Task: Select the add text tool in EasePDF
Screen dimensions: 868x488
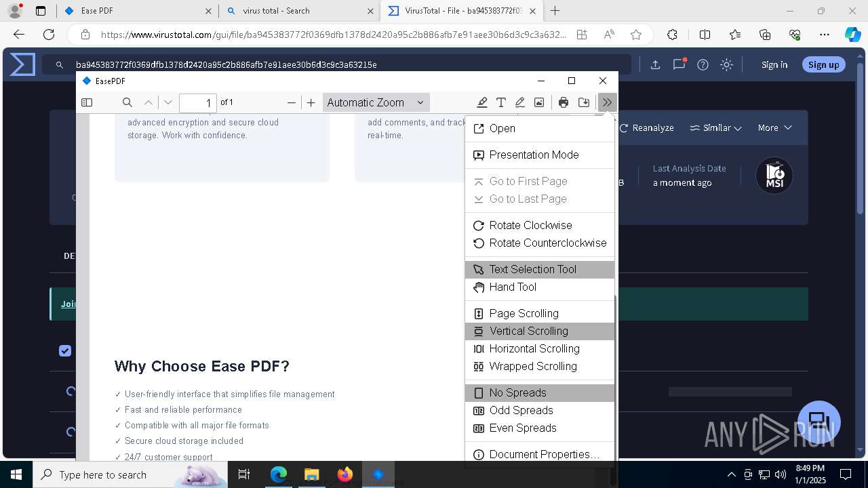Action: click(x=501, y=102)
